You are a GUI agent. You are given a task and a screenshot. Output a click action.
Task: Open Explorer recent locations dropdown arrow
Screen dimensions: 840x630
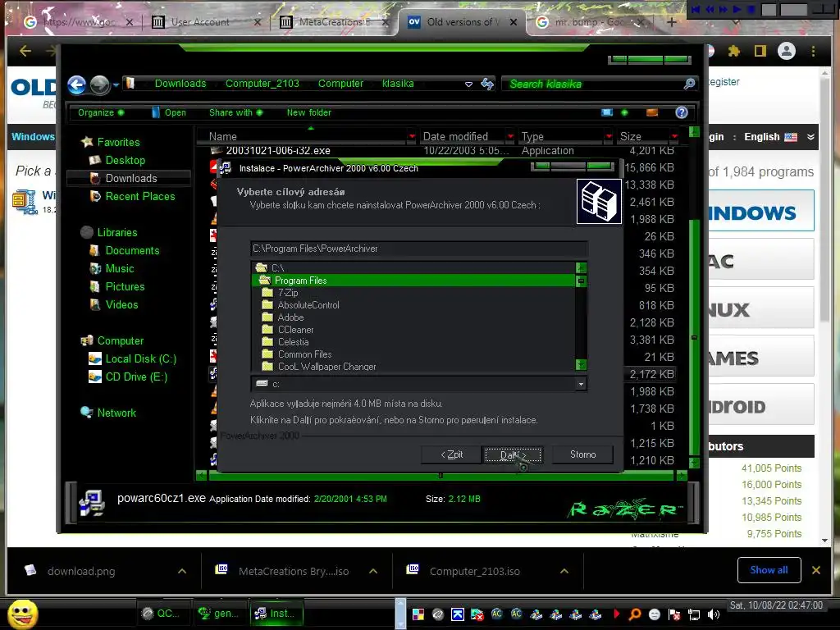[x=115, y=85]
